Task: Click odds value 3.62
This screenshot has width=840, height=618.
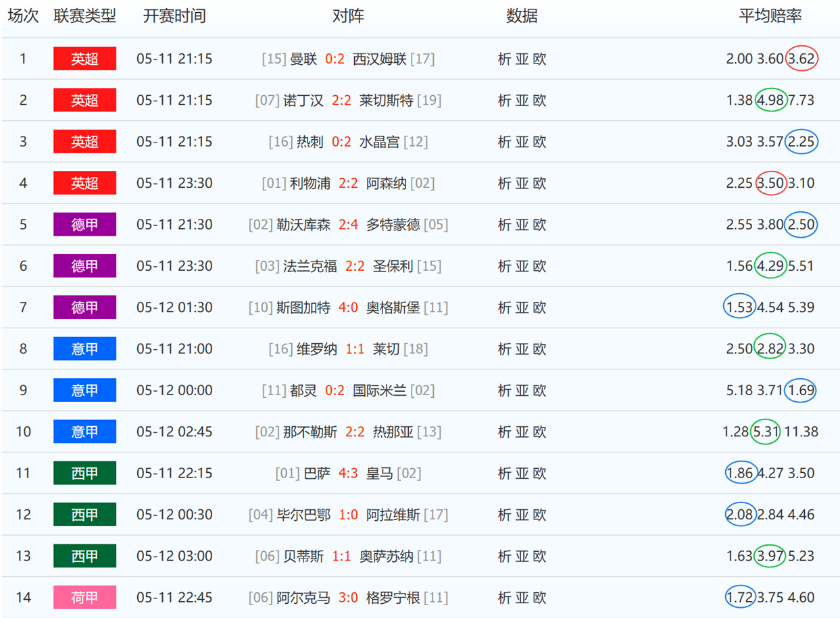Action: coord(801,59)
